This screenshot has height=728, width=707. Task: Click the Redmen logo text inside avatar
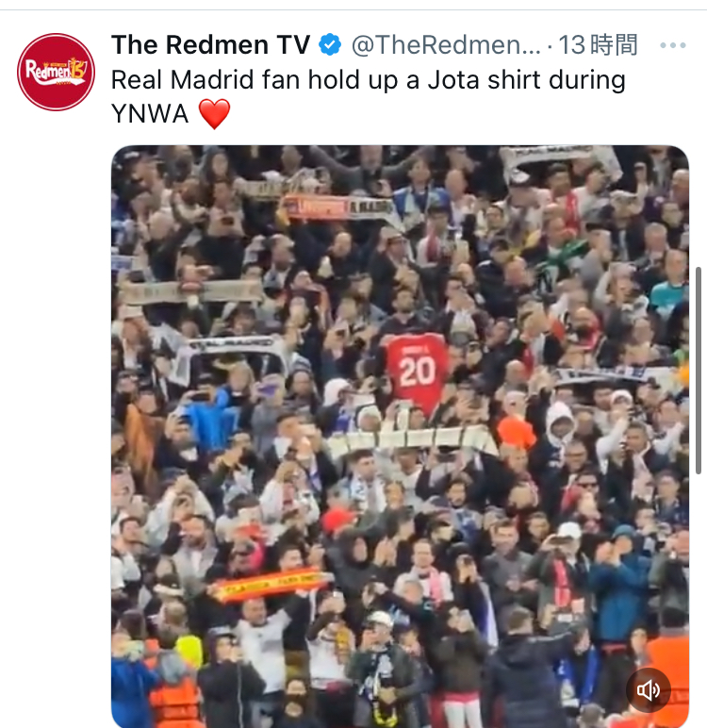tap(56, 71)
